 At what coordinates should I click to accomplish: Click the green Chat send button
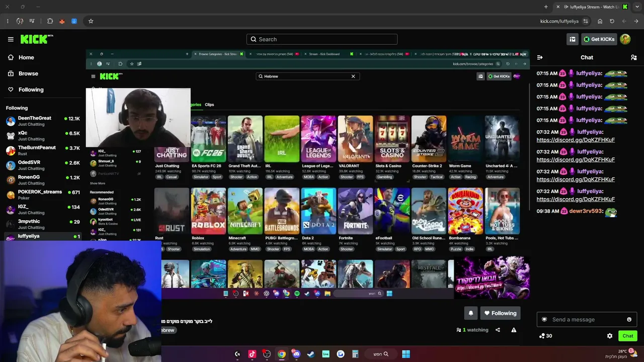[x=627, y=336]
